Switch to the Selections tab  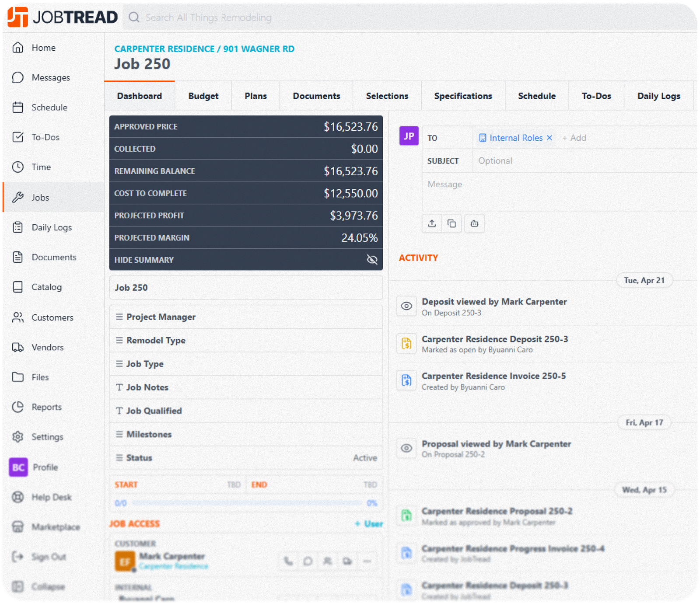tap(387, 96)
